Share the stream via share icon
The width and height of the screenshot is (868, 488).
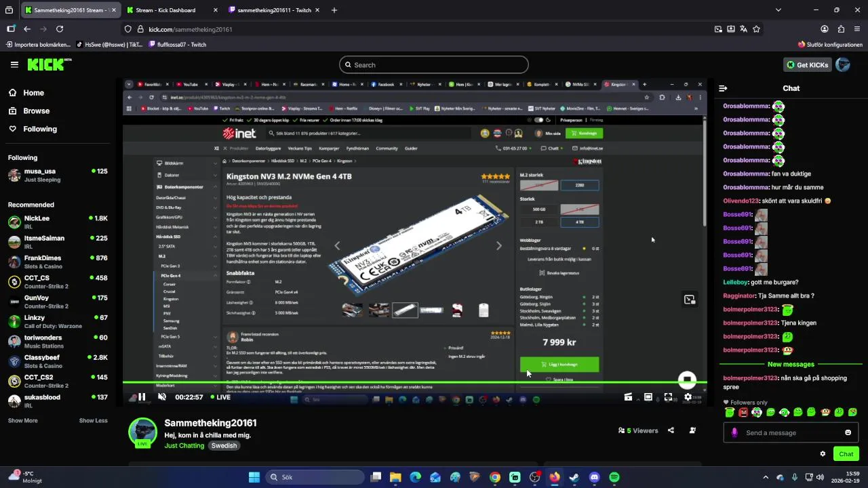click(x=671, y=430)
